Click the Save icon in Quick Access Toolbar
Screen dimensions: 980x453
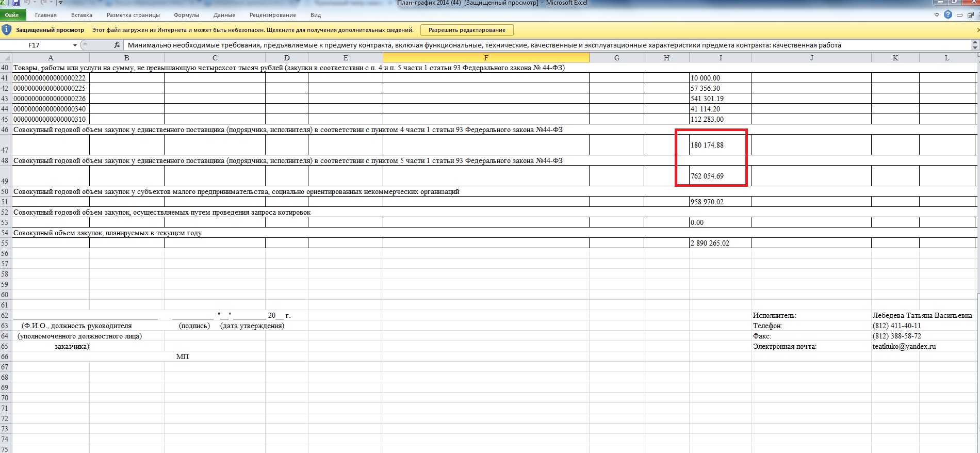[x=16, y=3]
